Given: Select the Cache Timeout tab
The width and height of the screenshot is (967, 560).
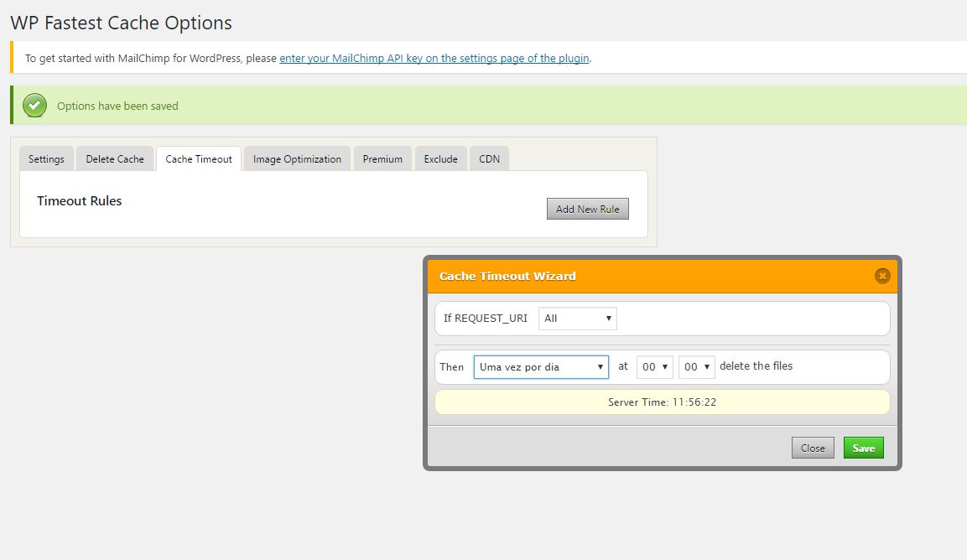Looking at the screenshot, I should point(199,158).
